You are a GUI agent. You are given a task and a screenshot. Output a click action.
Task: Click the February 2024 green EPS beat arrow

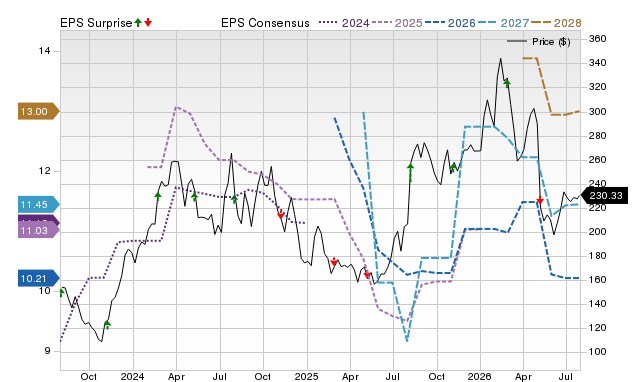pyautogui.click(x=158, y=196)
